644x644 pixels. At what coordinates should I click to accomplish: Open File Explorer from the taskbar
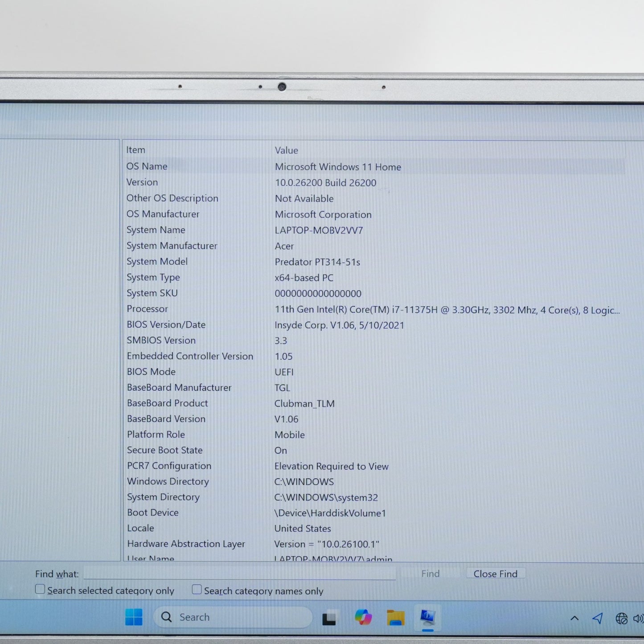[x=395, y=618]
